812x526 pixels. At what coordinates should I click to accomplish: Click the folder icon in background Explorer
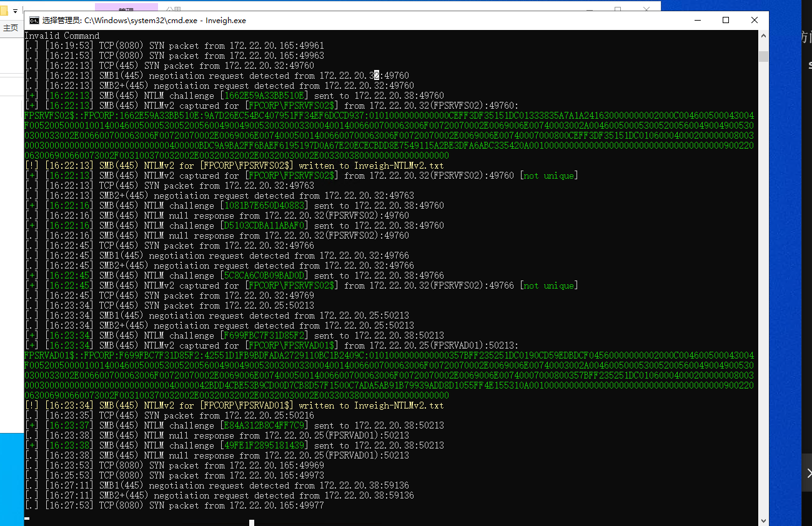(4, 11)
